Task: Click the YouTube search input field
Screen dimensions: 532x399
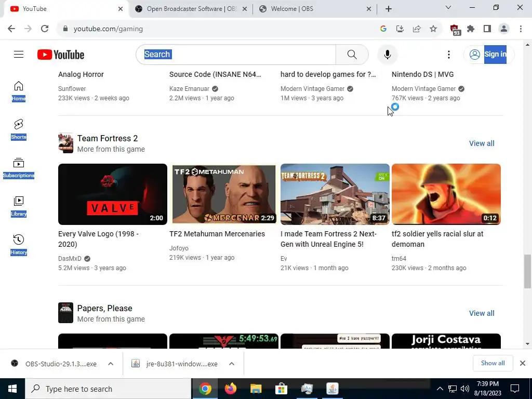Action: 236,54
